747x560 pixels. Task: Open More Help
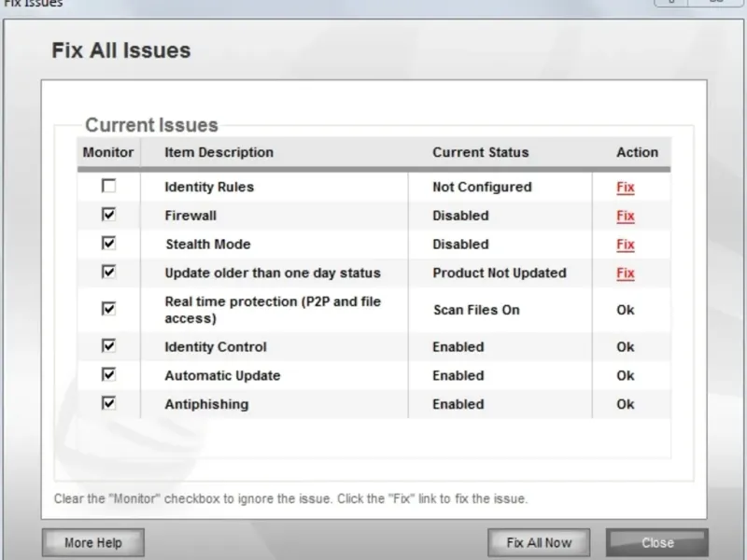pyautogui.click(x=92, y=542)
